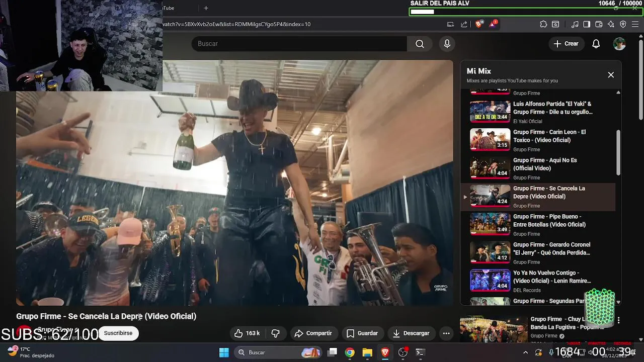This screenshot has width=644, height=362.
Task: Switch to Brave browser on taskbar
Action: pos(385,352)
